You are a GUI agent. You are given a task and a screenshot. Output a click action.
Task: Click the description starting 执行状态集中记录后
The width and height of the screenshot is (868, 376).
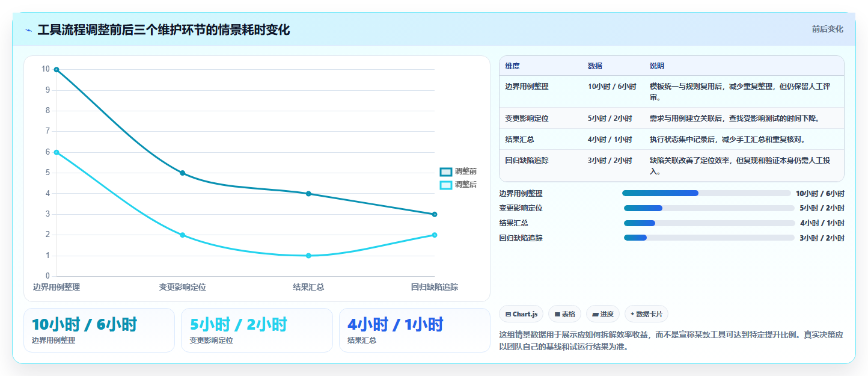click(727, 140)
